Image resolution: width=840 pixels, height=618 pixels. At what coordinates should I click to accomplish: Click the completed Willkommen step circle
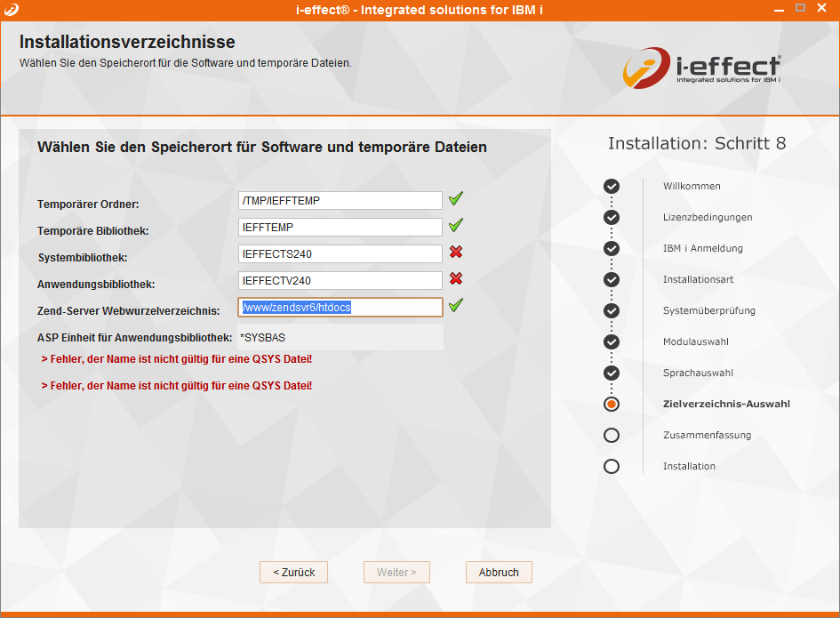tap(612, 186)
